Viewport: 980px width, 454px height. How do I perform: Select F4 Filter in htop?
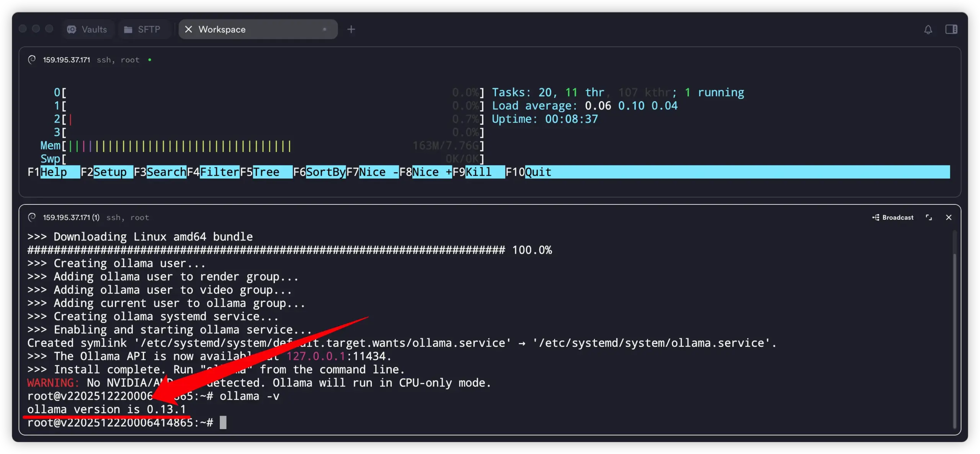[x=219, y=172]
